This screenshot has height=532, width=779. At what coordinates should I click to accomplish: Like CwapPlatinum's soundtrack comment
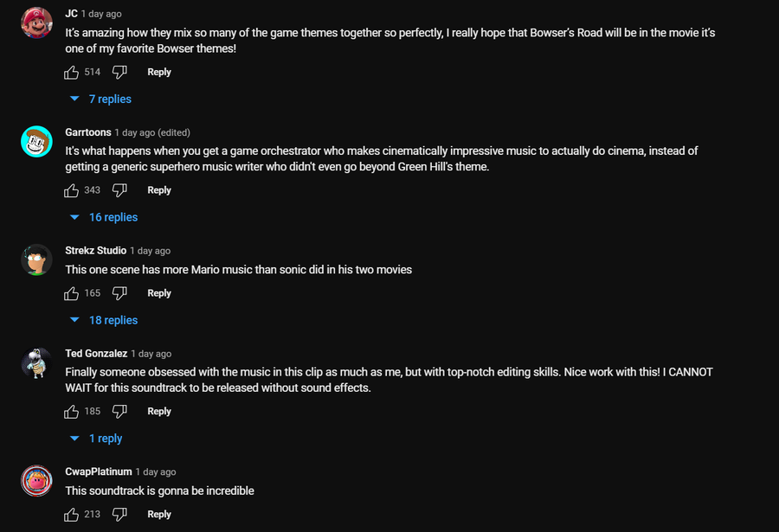point(72,515)
